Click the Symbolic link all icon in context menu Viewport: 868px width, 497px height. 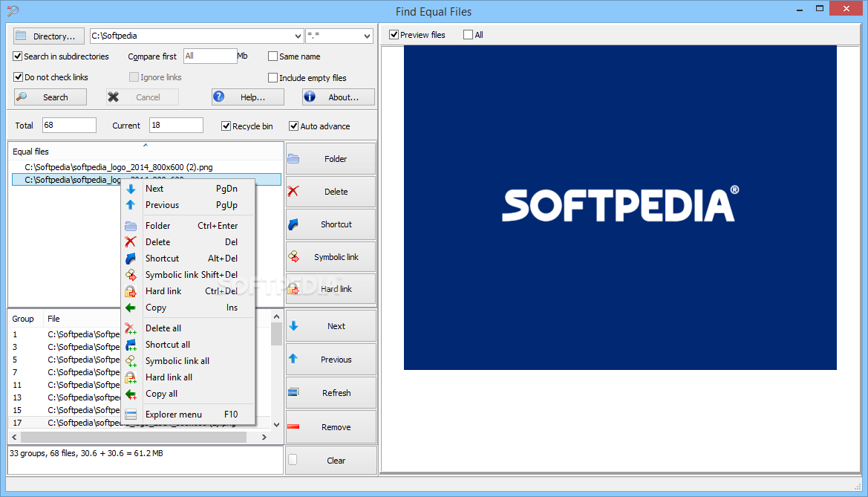[x=131, y=361]
